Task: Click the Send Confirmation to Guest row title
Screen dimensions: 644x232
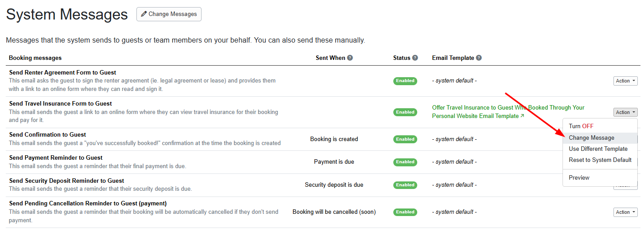Action: [x=47, y=135]
